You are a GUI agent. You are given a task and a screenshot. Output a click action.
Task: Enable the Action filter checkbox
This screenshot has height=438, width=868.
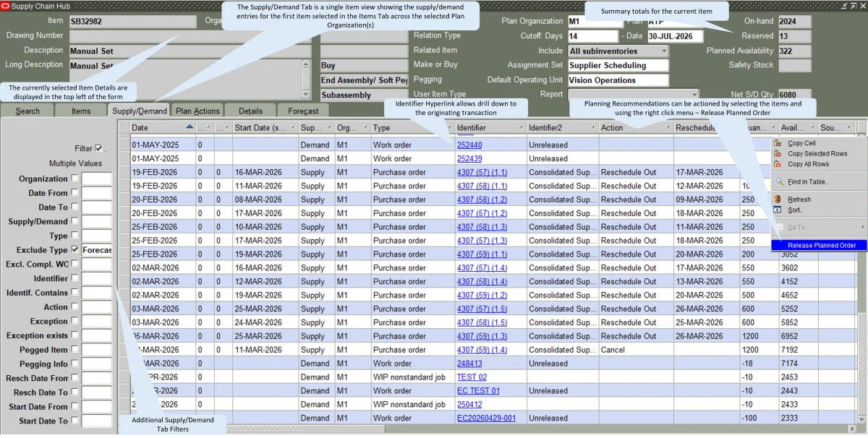pyautogui.click(x=75, y=307)
